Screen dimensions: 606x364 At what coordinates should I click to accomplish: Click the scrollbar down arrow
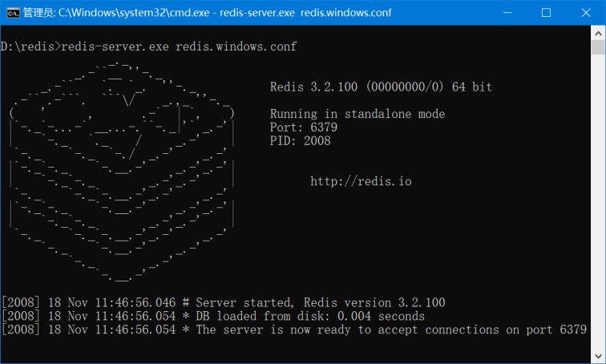(x=598, y=356)
